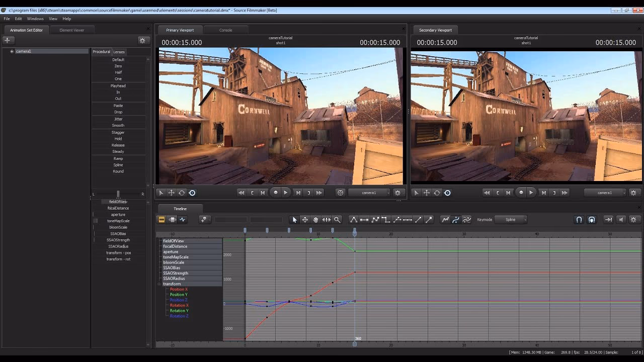Click the bookmark add icon in Timeline
Image resolution: width=644 pixels, height=362 pixels.
pos(204,220)
